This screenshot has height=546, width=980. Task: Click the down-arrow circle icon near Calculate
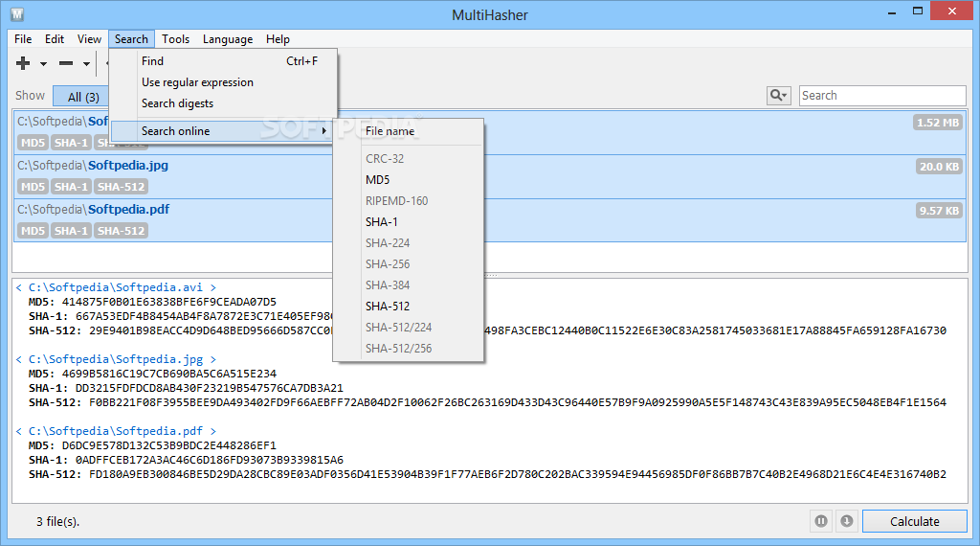847,521
